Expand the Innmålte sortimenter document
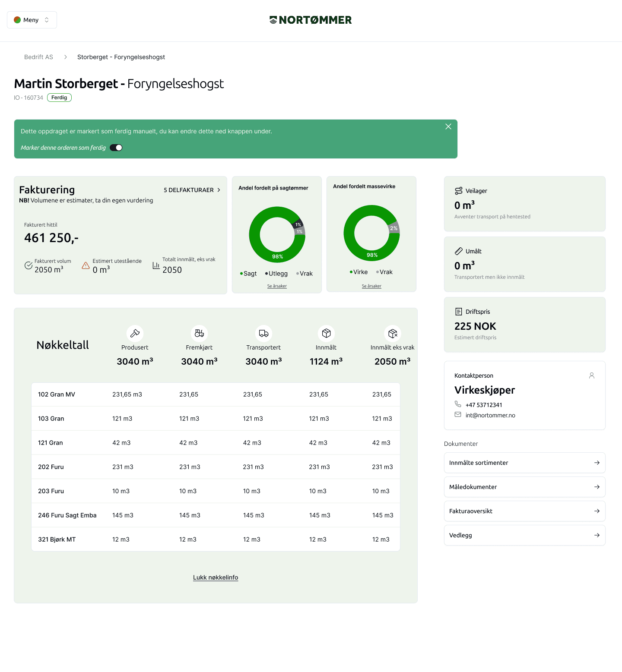 tap(597, 463)
